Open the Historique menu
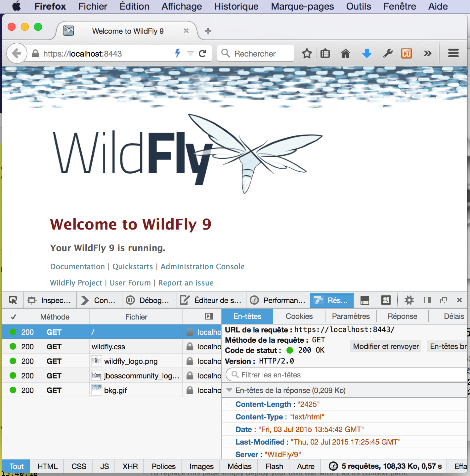 236,6
